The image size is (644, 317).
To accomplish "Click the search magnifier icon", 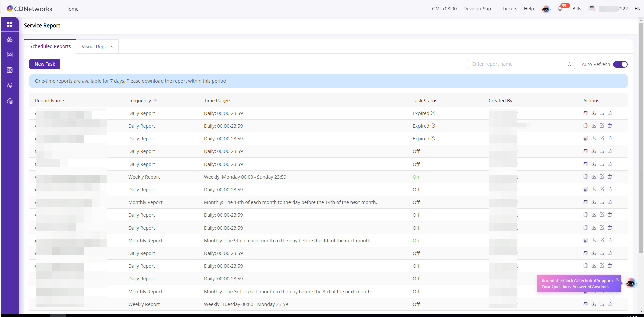I will pyautogui.click(x=570, y=64).
